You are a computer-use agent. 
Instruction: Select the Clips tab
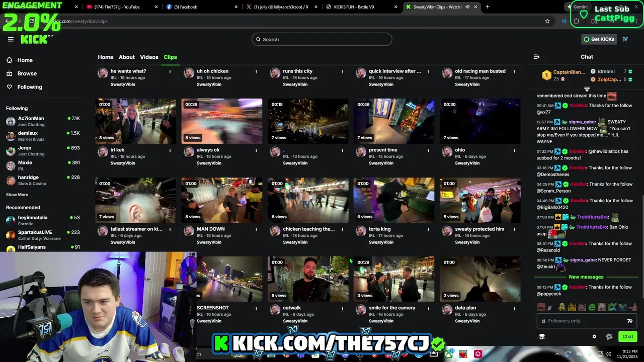[x=170, y=57]
